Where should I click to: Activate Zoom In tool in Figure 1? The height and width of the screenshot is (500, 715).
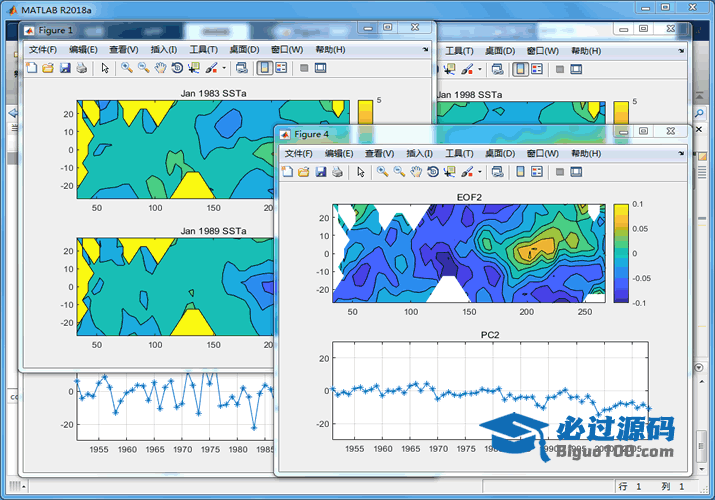127,68
